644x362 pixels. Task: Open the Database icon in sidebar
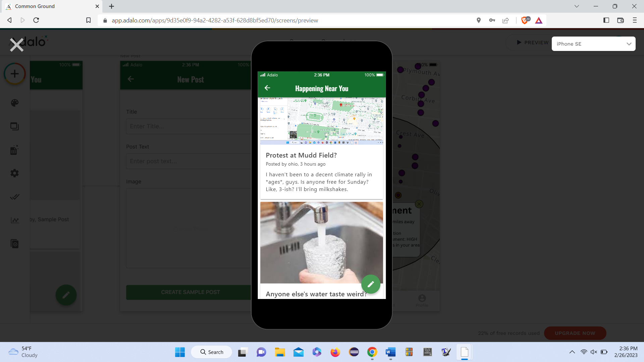(x=15, y=150)
